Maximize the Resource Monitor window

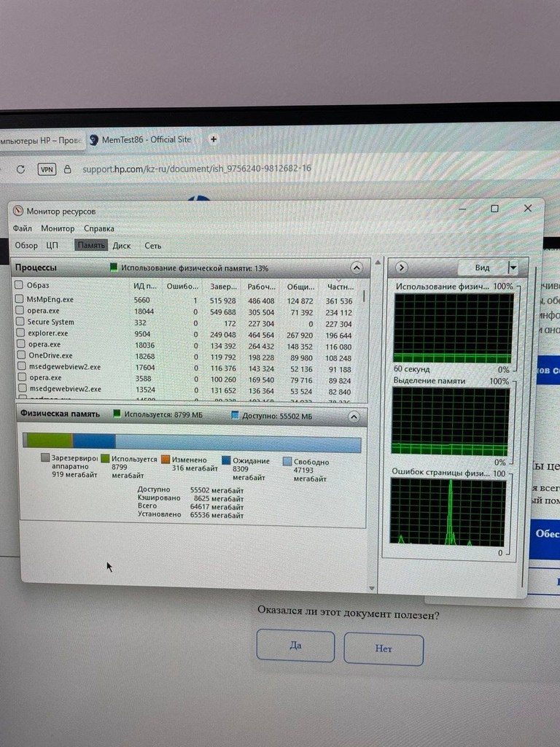(495, 209)
